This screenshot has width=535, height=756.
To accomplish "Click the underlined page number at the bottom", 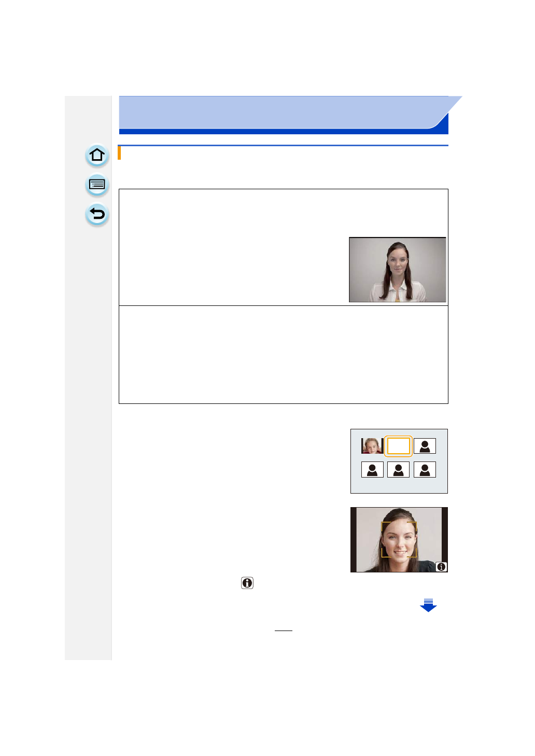I will (x=284, y=627).
